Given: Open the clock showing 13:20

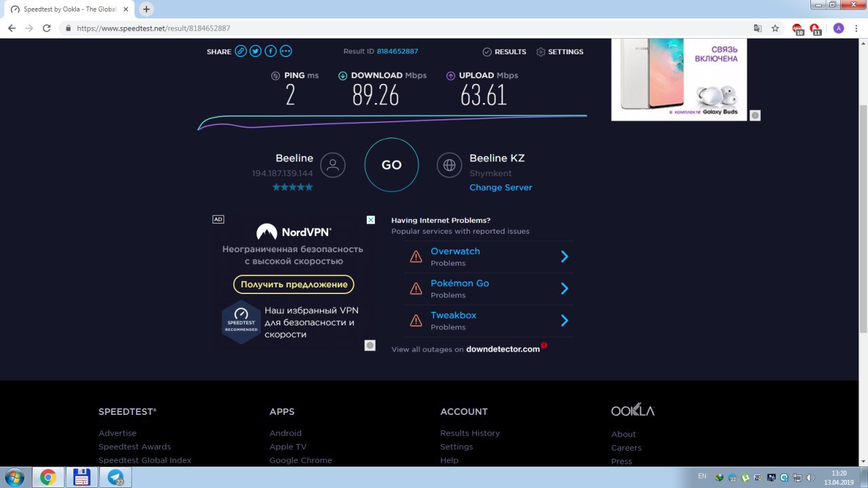Looking at the screenshot, I should click(839, 477).
